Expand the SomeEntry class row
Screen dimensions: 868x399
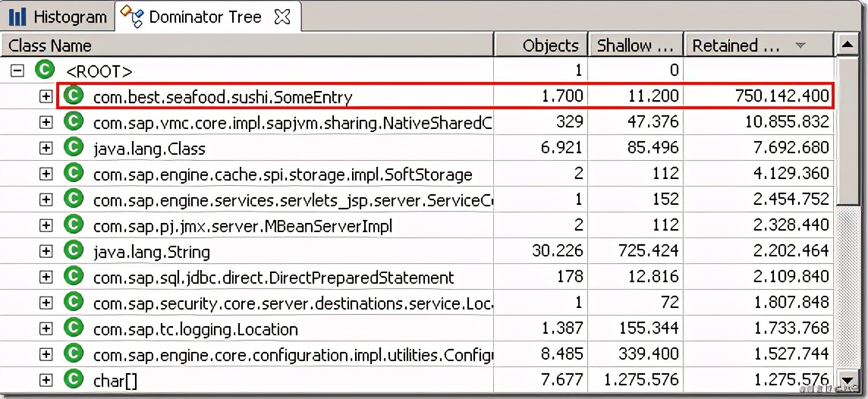pos(46,96)
